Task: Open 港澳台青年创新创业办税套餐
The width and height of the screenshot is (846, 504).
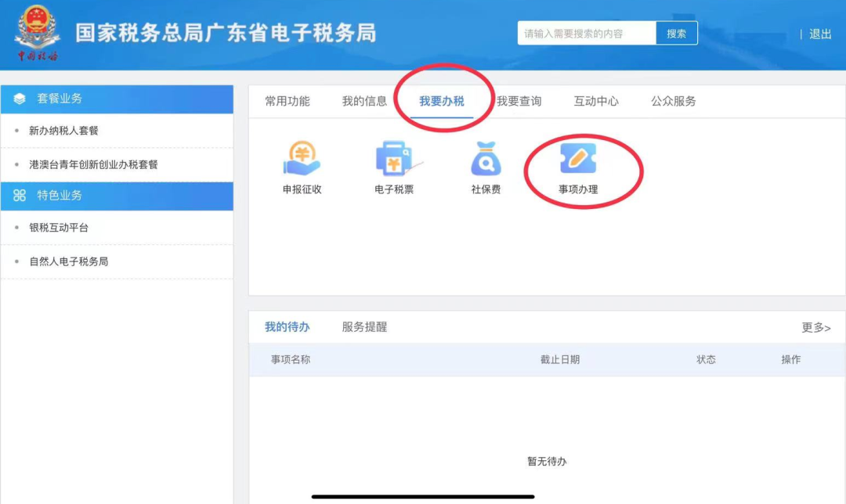Action: pyautogui.click(x=93, y=165)
